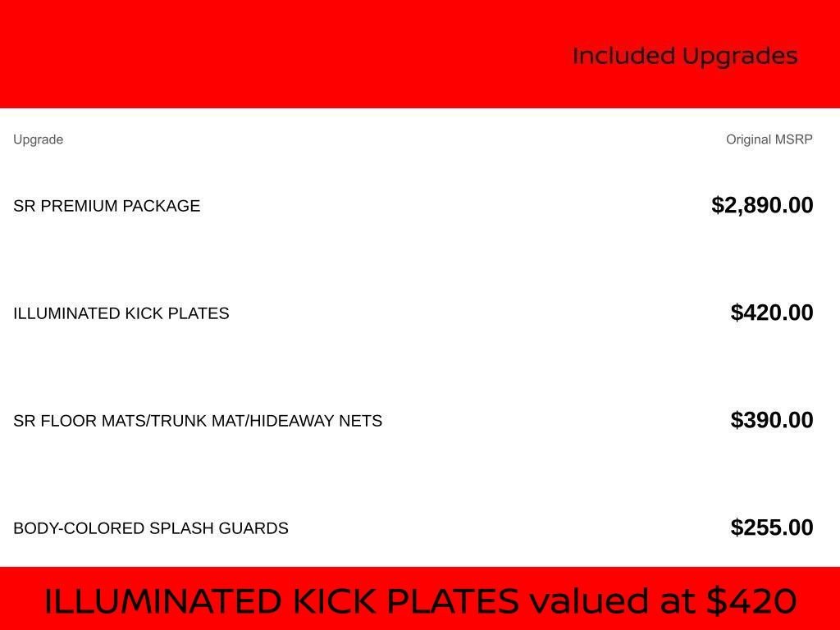Click the Original MSRP column header

tap(769, 139)
